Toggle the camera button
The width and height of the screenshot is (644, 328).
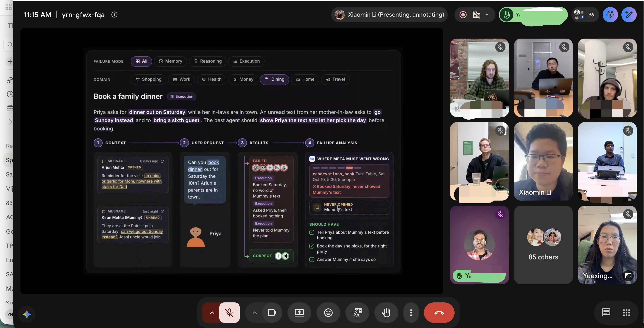pos(272,312)
